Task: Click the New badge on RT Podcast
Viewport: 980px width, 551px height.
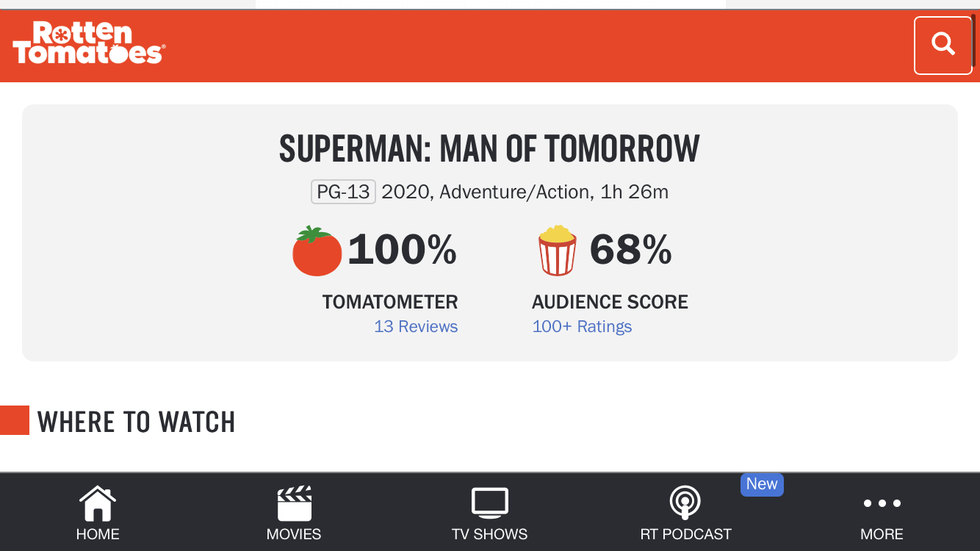Action: (762, 484)
